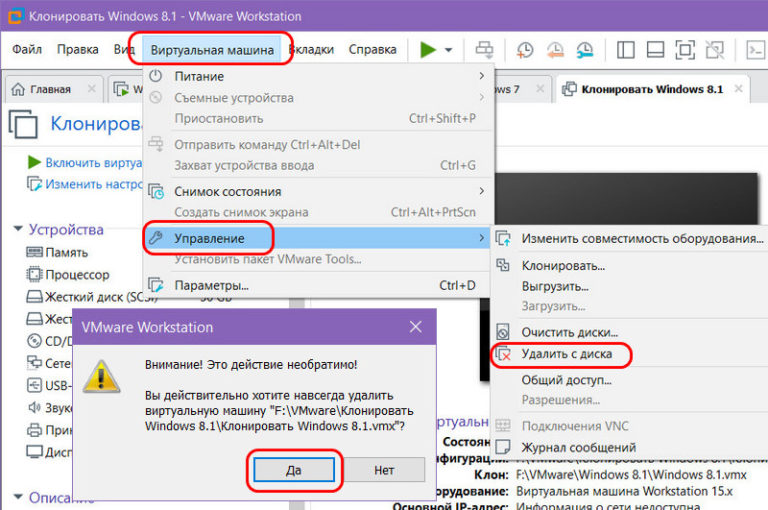Image resolution: width=768 pixels, height=510 pixels.
Task: Click the green Power On play icon
Action: pyautogui.click(x=427, y=49)
